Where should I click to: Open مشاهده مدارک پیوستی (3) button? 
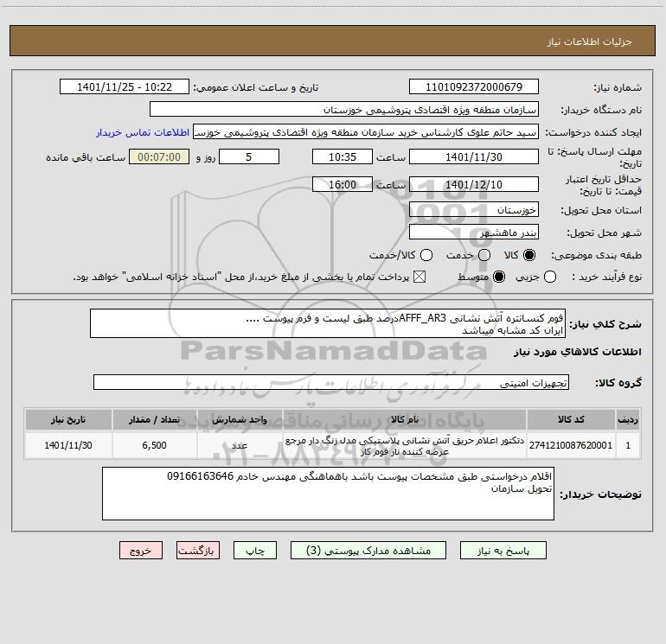368,551
